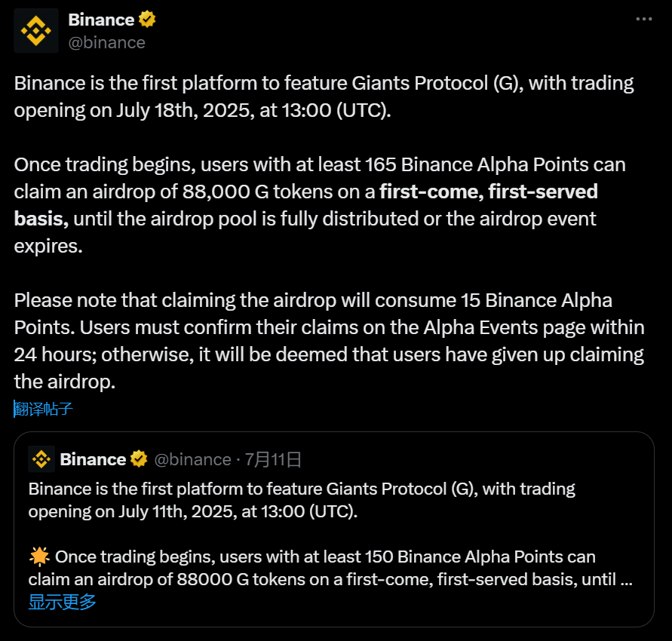The height and width of the screenshot is (641, 672).
Task: Click the main post's July 18th trading paragraph
Action: (x=324, y=96)
